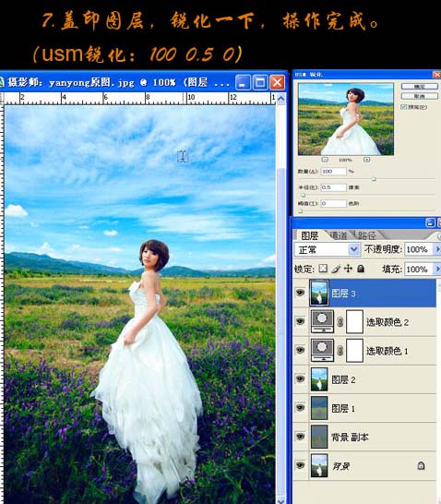Click the lock transparent pixels icon
441x504 pixels.
click(323, 269)
